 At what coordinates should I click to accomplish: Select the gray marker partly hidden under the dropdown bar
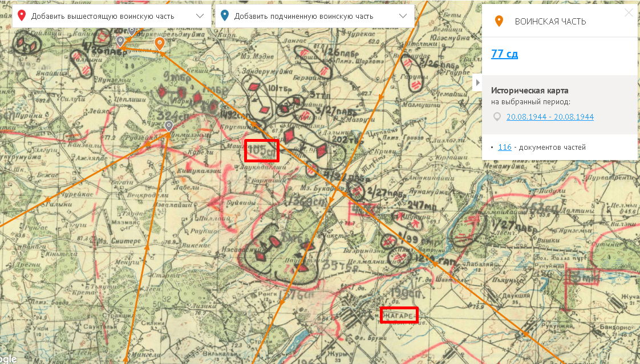131,31
